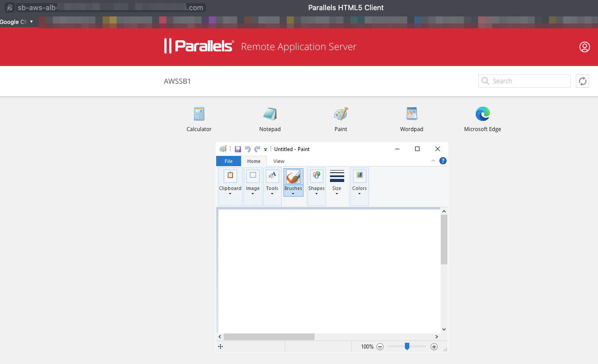Click the Undo arrow in Quick Access toolbar
Image resolution: width=598 pixels, height=364 pixels.
[x=248, y=149]
